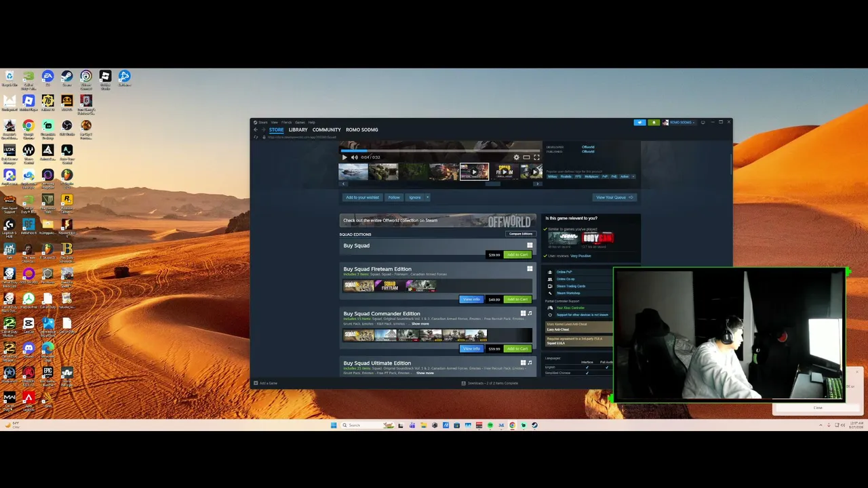The height and width of the screenshot is (488, 868).
Task: Open the Steam menu
Action: click(x=262, y=123)
